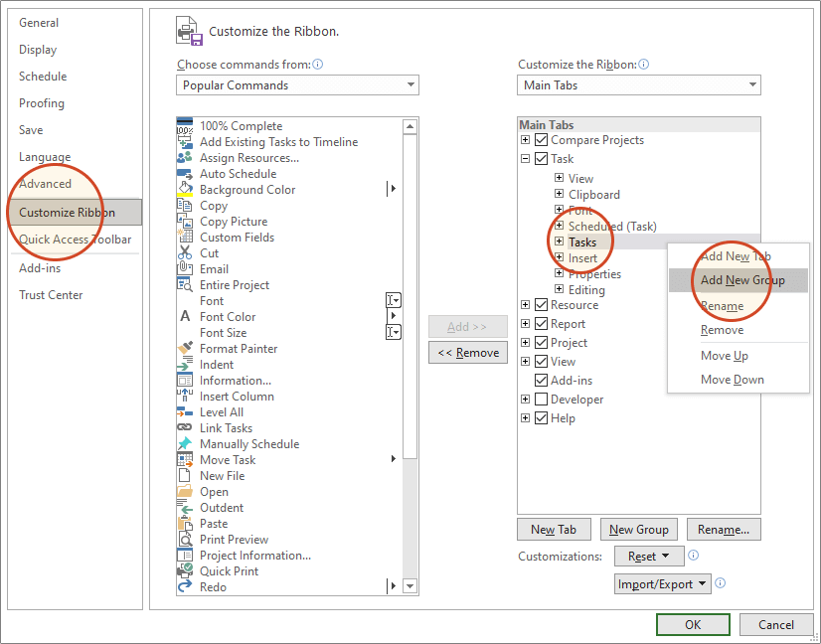Viewport: 821px width, 644px height.
Task: Uncheck the Task tab checkbox
Action: (x=543, y=158)
